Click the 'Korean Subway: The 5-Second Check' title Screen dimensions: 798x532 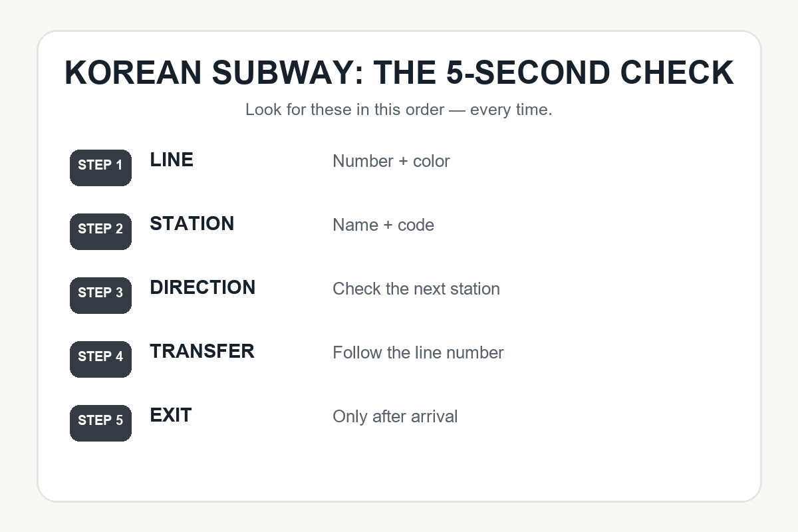coord(399,73)
